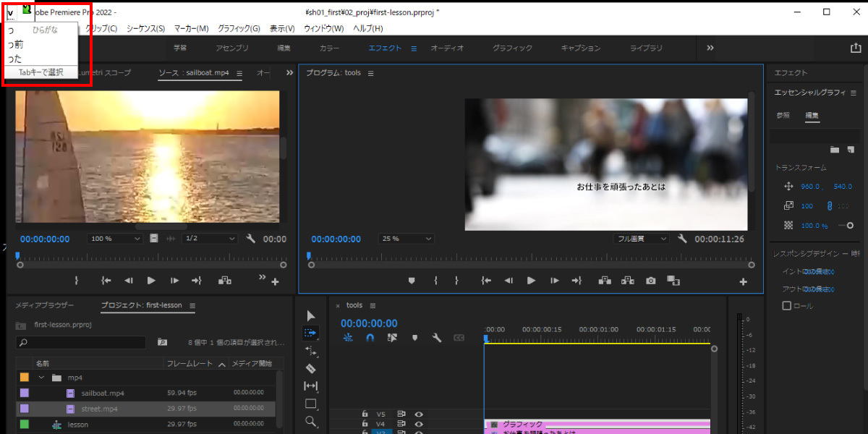Select the Track Select Forward tool
Screen dimensions: 868x434
coord(311,333)
